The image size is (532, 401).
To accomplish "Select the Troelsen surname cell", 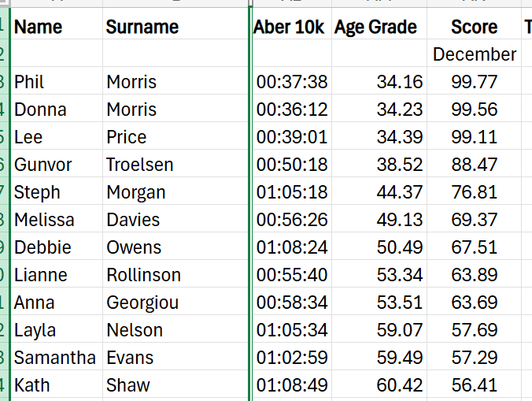I will (x=140, y=165).
